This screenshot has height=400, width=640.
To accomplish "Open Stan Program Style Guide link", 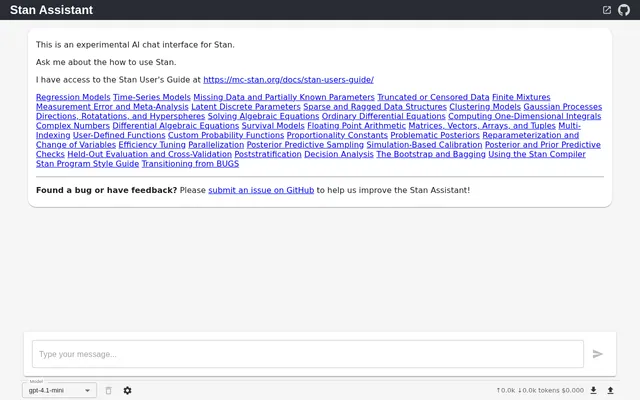I will point(87,164).
